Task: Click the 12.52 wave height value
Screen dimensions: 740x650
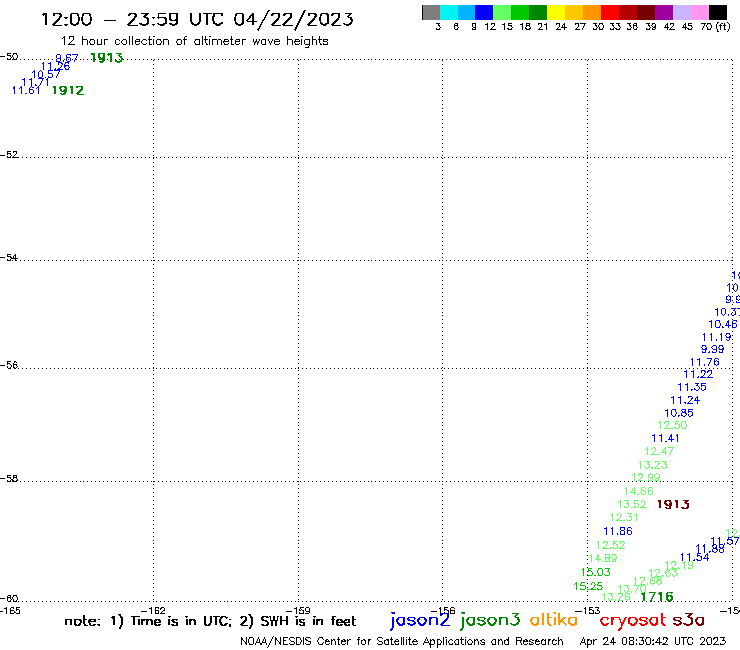Action: click(x=611, y=545)
